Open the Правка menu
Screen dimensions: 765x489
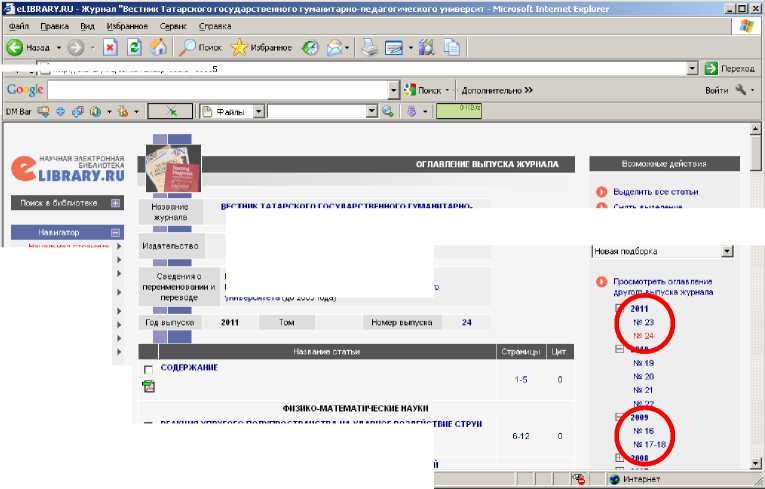coord(54,26)
